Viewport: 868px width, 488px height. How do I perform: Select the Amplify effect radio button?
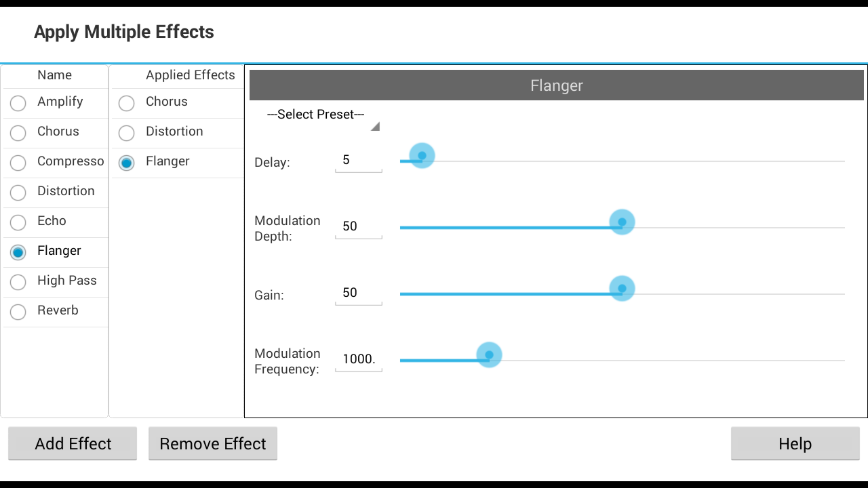pyautogui.click(x=18, y=103)
